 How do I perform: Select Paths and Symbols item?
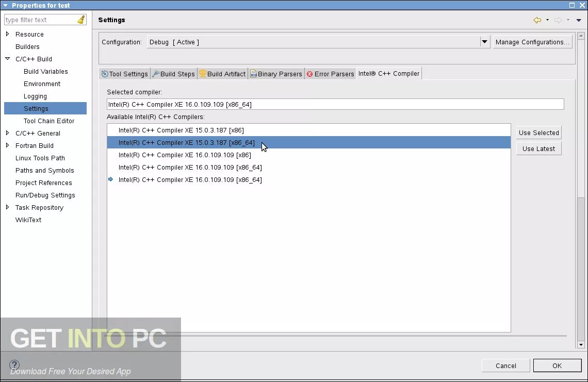click(x=45, y=170)
